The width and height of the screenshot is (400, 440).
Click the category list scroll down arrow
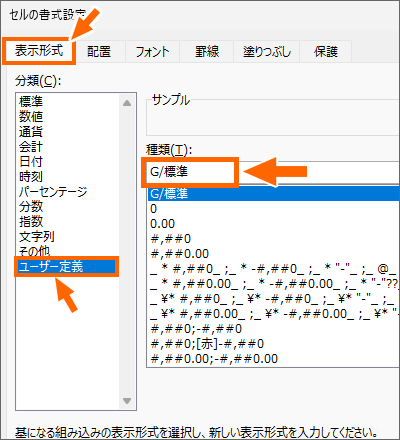(127, 400)
